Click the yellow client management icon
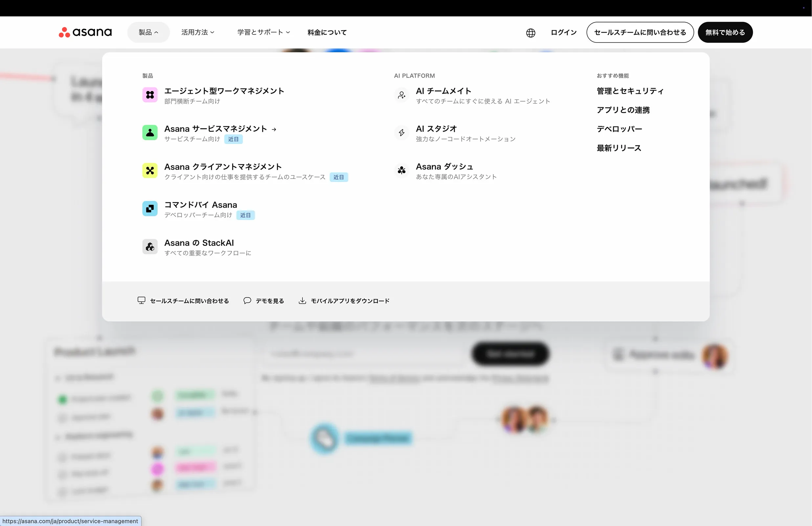Viewport: 812px width, 526px height. (150, 171)
